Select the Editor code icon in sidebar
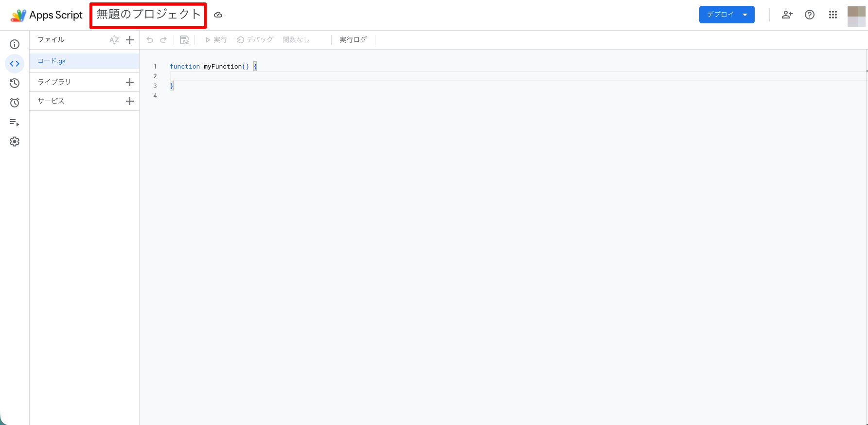The image size is (868, 425). pyautogui.click(x=15, y=64)
